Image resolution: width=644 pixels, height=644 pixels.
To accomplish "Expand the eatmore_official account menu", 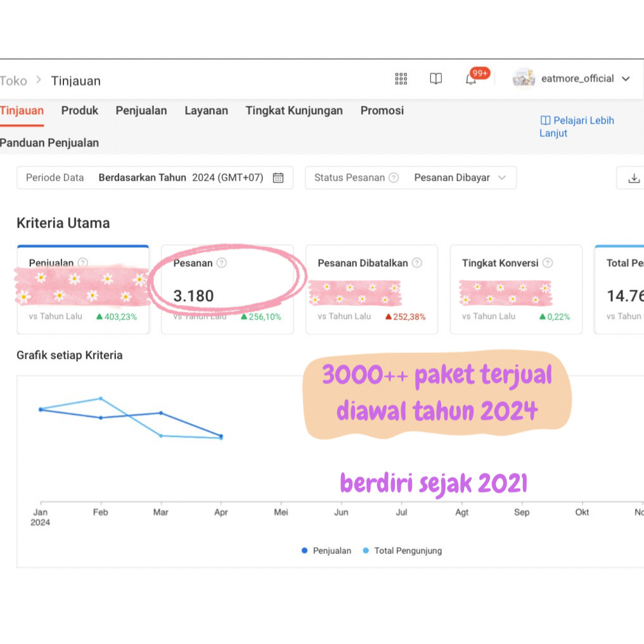I will [x=578, y=79].
